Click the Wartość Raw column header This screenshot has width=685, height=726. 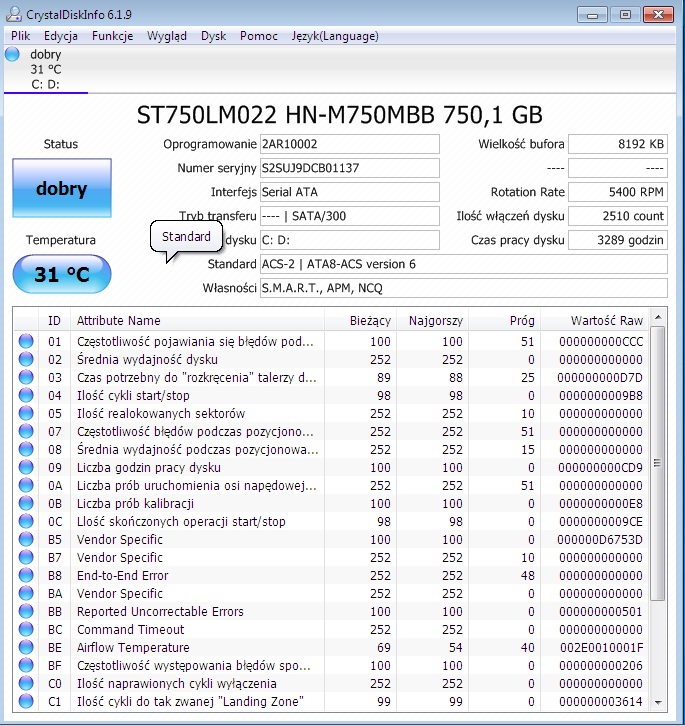click(x=595, y=320)
